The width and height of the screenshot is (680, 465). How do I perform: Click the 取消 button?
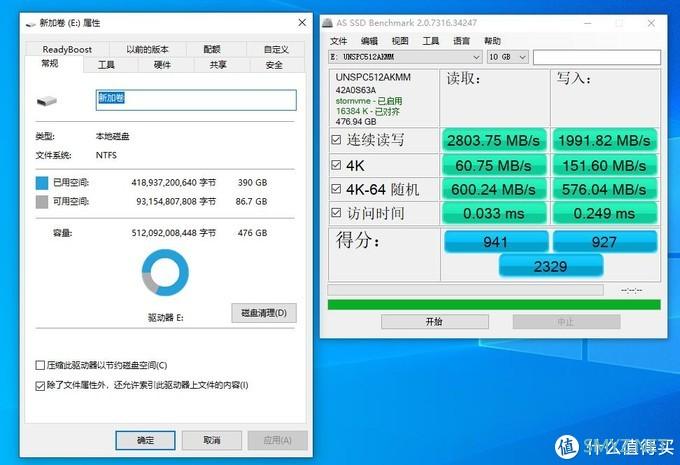[x=212, y=440]
